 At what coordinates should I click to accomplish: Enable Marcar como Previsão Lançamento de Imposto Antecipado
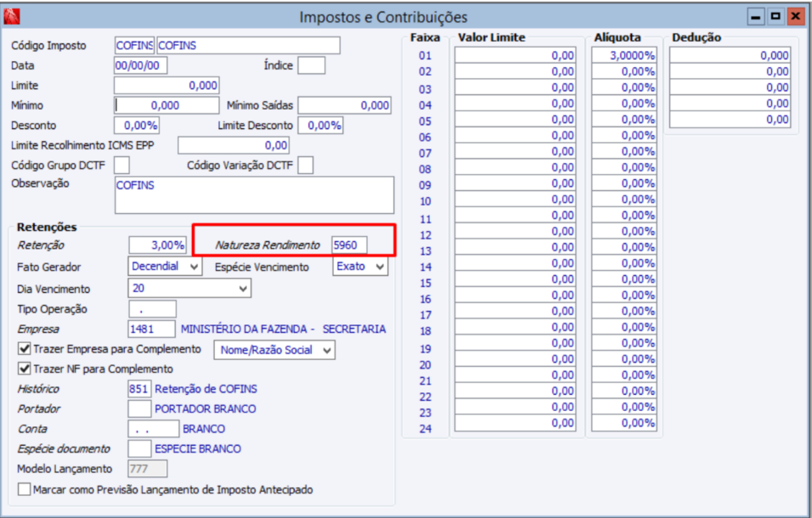25,489
